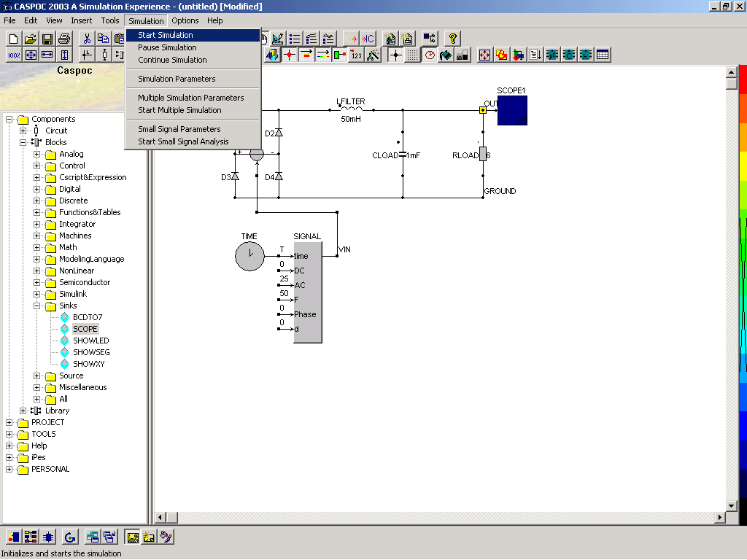Expand the Semiconductor folder

tap(36, 282)
